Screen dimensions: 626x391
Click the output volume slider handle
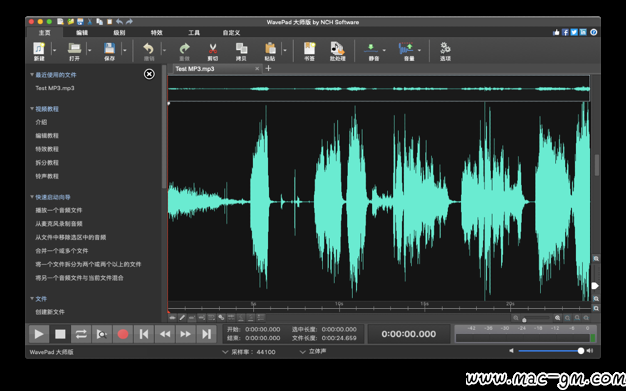580,351
